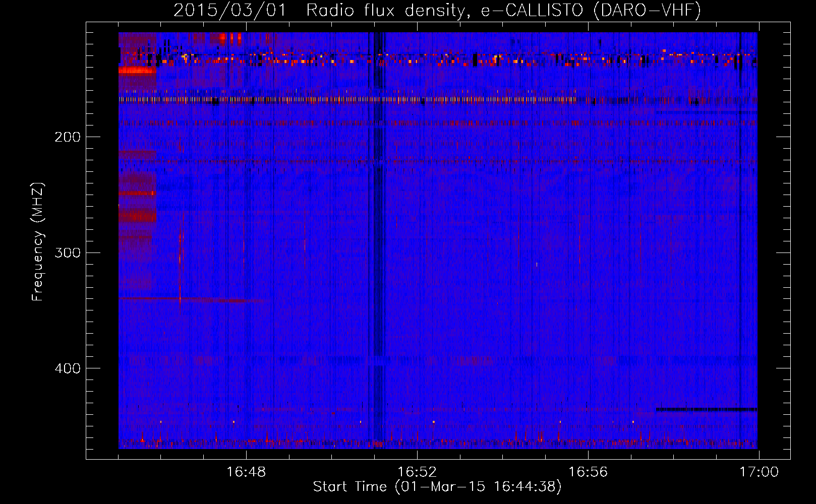Click '(DARO-VHF)' station name in title
The image size is (816, 504).
[x=647, y=10]
